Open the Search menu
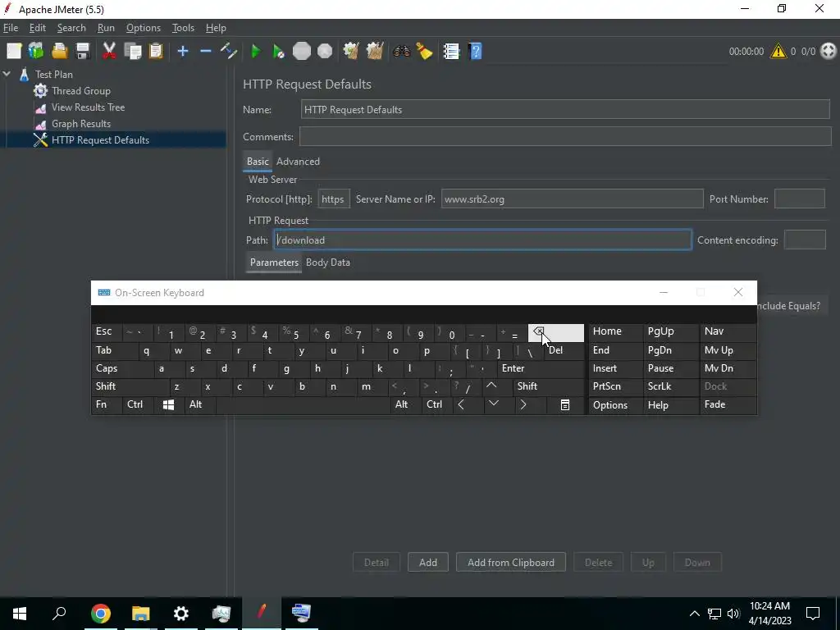 coord(71,28)
